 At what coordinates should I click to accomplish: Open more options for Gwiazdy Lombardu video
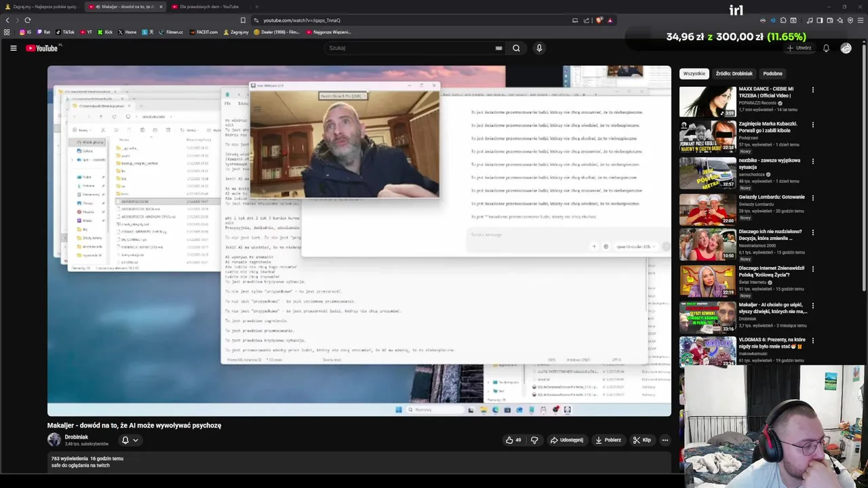click(812, 198)
